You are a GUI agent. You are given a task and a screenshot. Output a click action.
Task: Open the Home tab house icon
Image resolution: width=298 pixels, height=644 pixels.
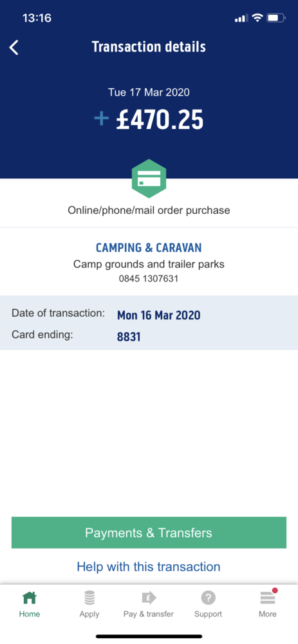click(30, 598)
